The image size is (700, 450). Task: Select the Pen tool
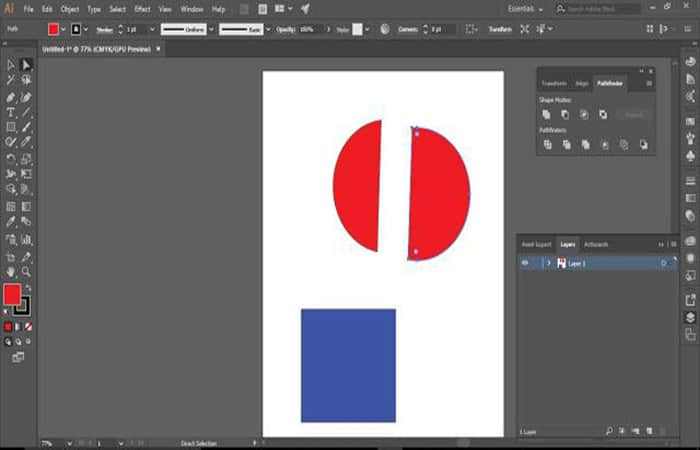point(11,97)
